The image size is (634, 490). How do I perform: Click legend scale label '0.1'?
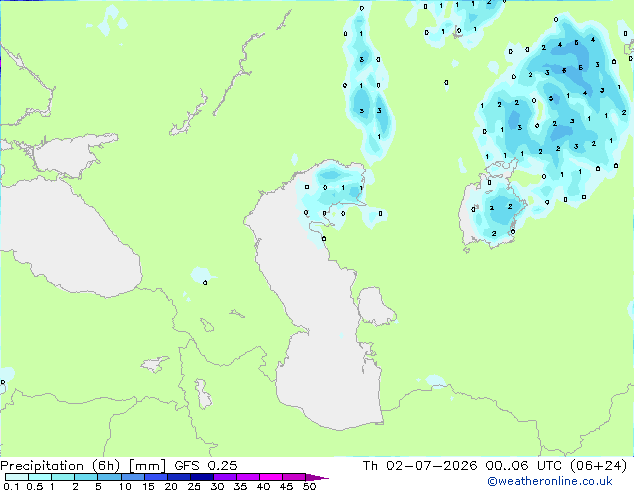[11, 486]
